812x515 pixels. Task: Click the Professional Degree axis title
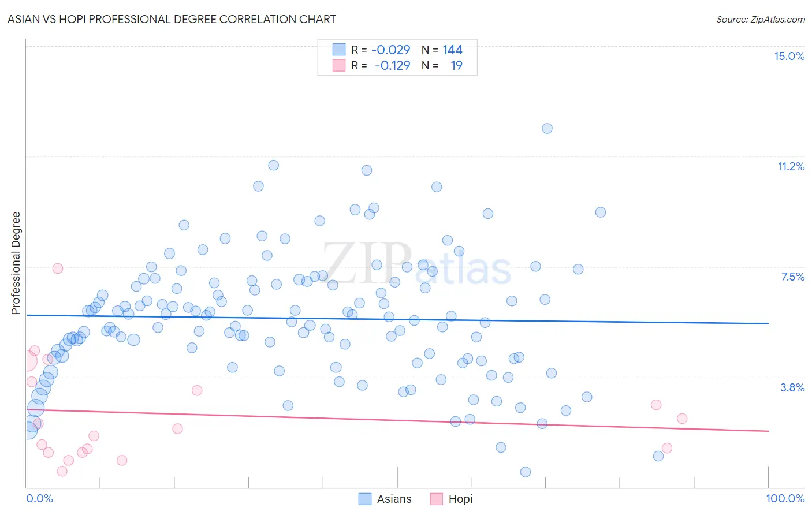16,263
